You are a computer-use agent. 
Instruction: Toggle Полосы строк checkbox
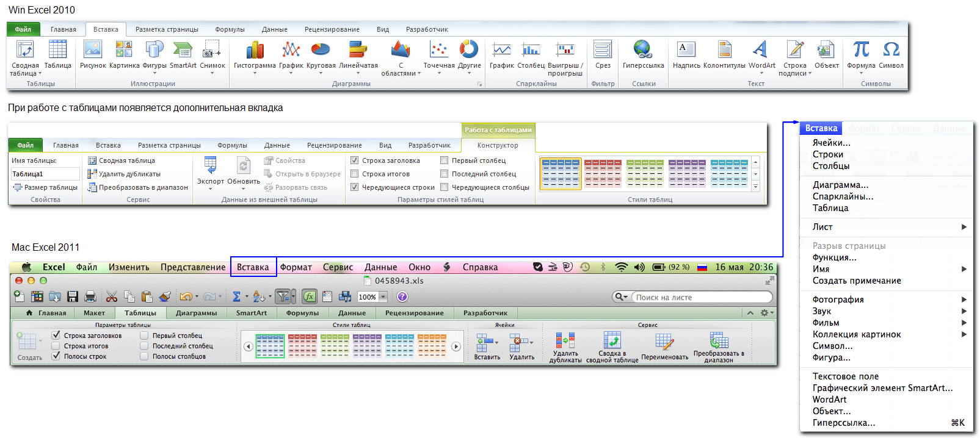[x=56, y=356]
